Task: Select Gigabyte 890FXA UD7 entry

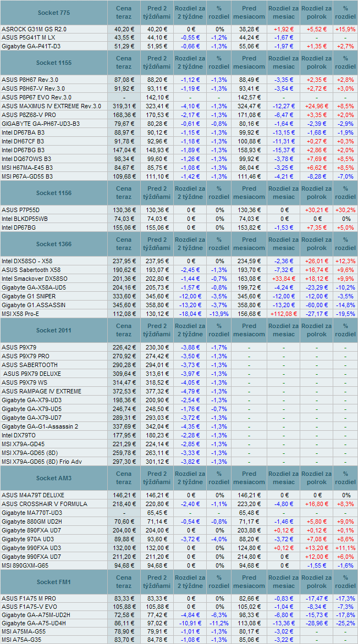Action: tap(30, 530)
